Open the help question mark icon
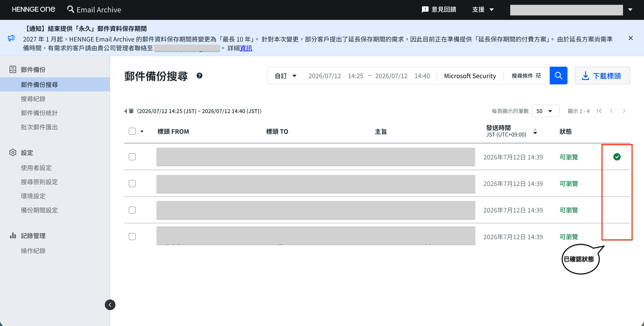 point(199,75)
